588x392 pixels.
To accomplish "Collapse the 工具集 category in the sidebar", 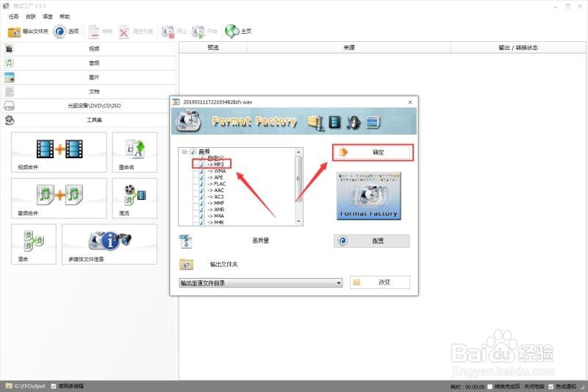I will [x=89, y=120].
